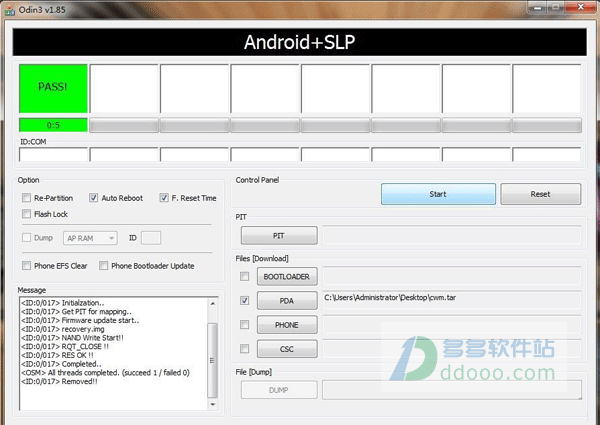Click the Message log scrollbar thumb
This screenshot has height=425, width=600.
(213, 360)
